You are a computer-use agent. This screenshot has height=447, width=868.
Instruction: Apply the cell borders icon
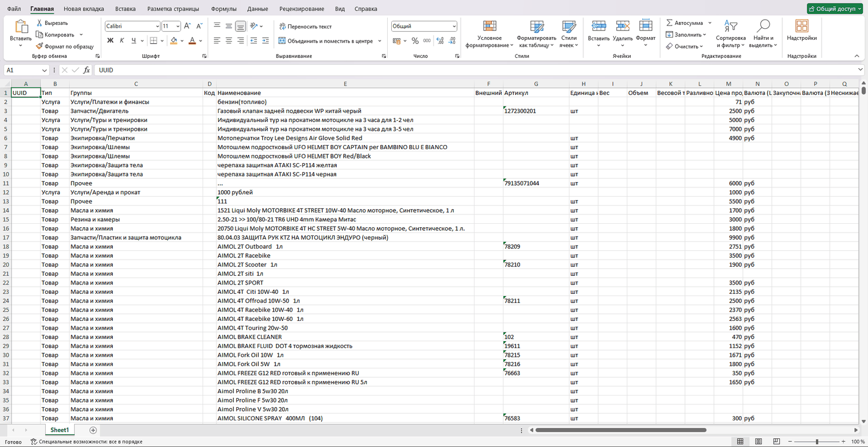pos(153,40)
